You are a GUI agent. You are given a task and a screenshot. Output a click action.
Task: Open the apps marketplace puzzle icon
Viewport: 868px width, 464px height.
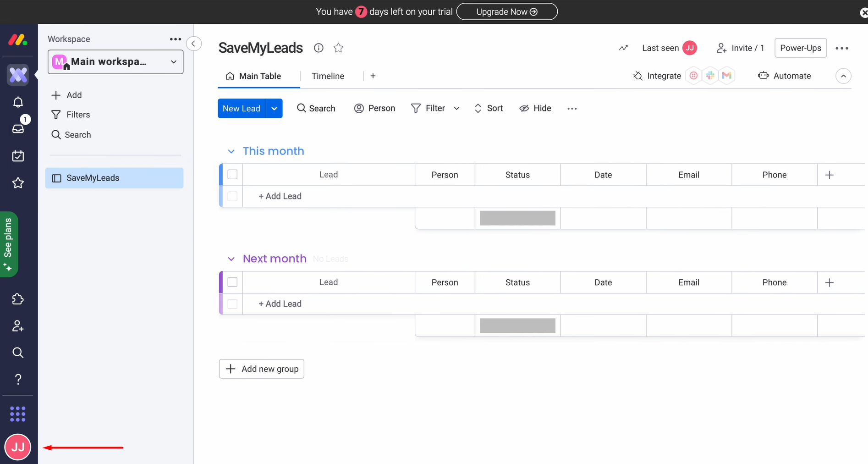18,299
